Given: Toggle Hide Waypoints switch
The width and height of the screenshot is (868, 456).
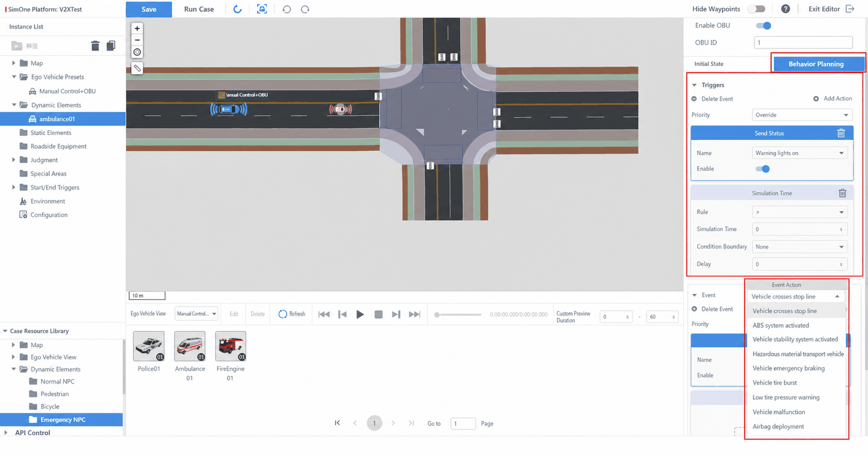Looking at the screenshot, I should pyautogui.click(x=756, y=9).
